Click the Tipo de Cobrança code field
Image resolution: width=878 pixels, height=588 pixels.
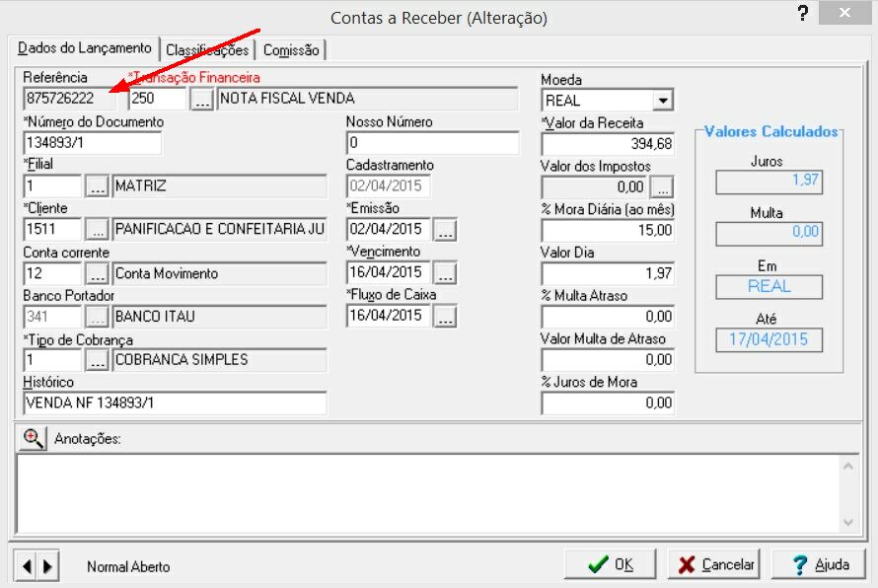(x=52, y=360)
